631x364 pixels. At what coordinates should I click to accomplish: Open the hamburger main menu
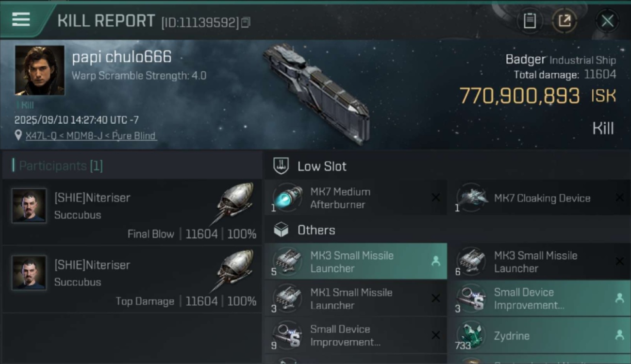pos(21,19)
